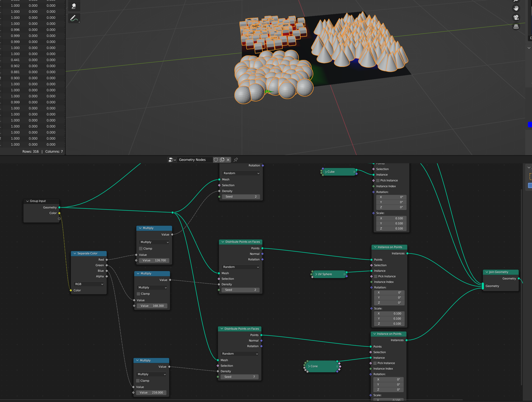Enable Clamp on Multiply 168.300 node
The image size is (532, 402).
(139, 294)
